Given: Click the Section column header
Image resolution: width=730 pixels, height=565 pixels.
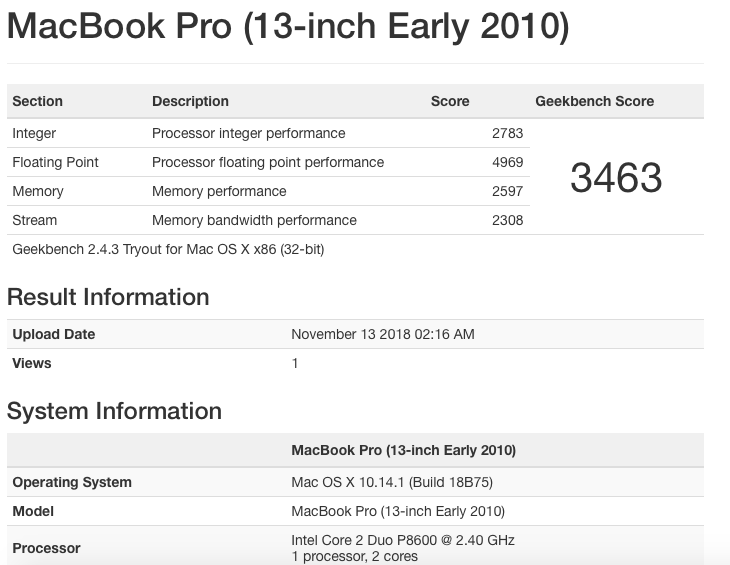Looking at the screenshot, I should coord(37,101).
